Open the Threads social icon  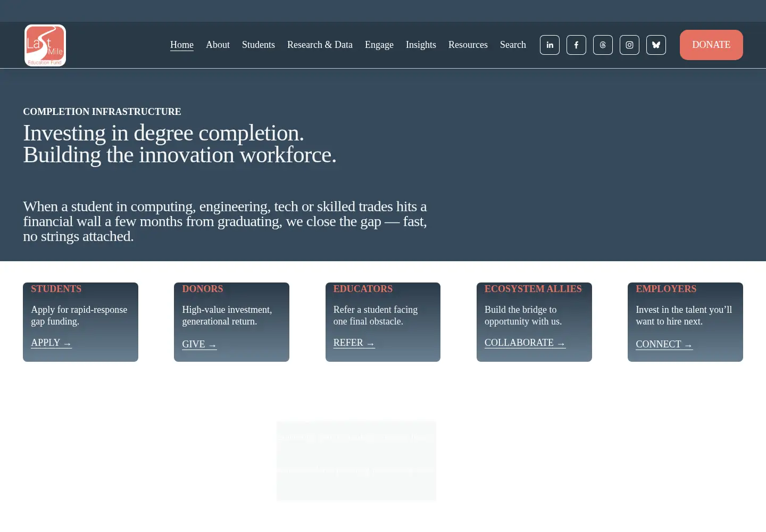click(x=603, y=45)
